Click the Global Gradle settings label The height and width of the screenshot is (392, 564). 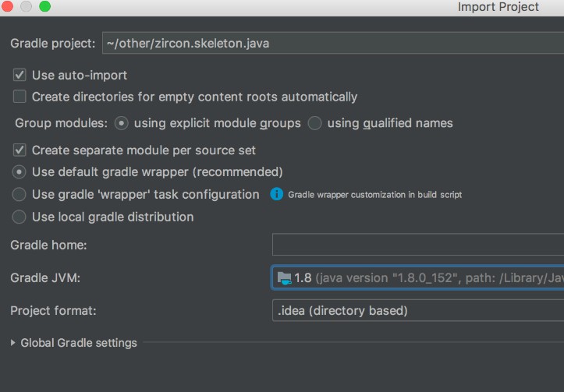point(79,343)
